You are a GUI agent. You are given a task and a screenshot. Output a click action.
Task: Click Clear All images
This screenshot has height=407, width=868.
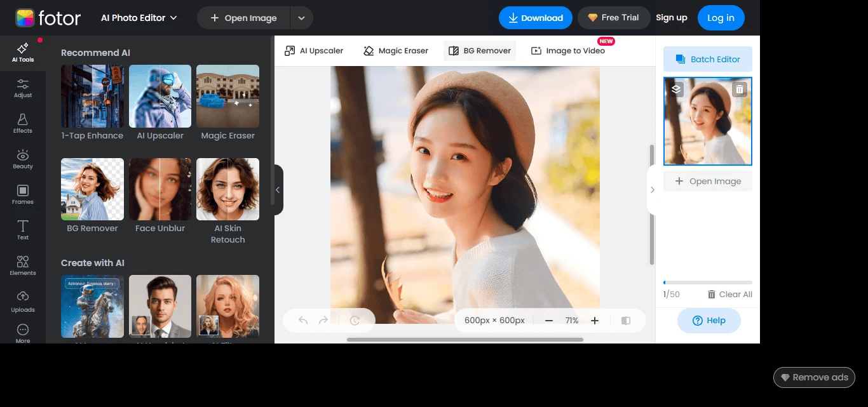(x=729, y=294)
